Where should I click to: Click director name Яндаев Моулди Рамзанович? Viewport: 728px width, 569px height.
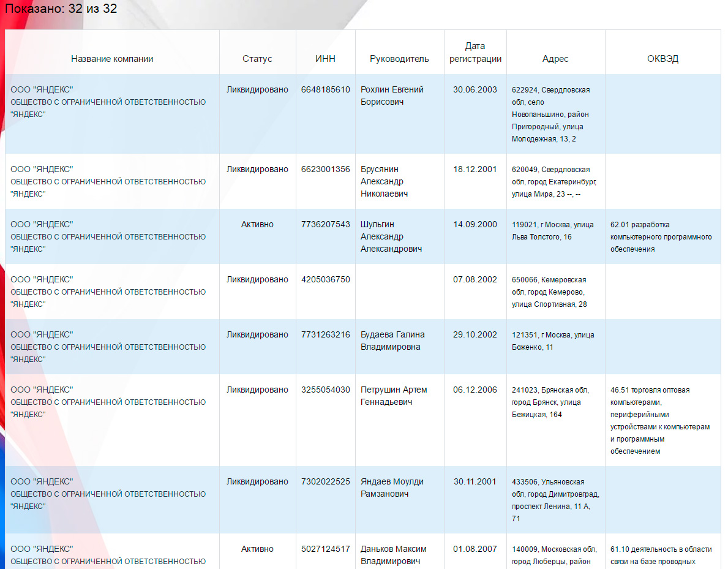tap(392, 488)
